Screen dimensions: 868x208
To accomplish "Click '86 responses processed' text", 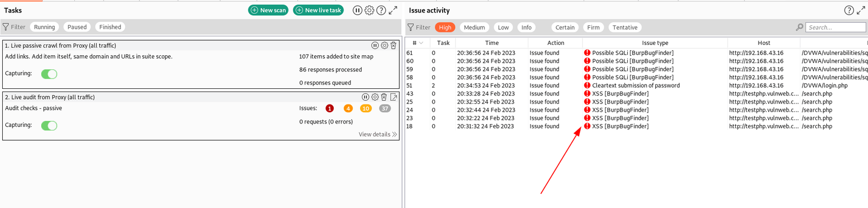I will pos(330,69).
